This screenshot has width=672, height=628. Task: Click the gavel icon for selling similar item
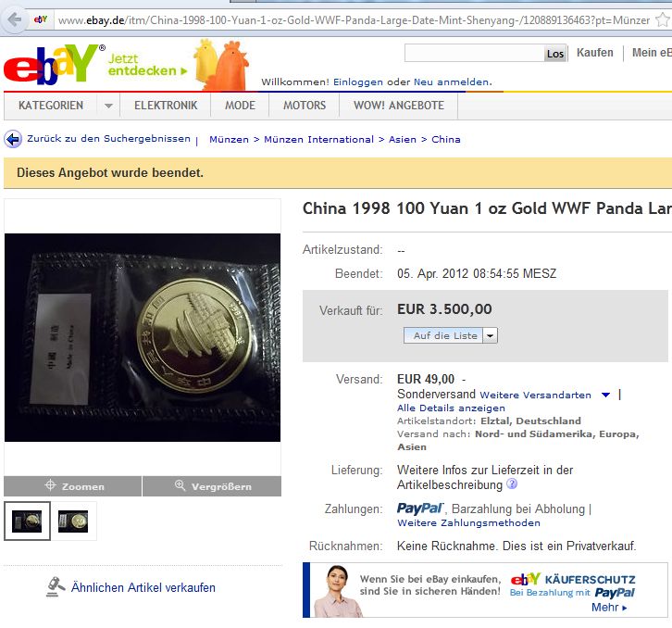[x=56, y=587]
